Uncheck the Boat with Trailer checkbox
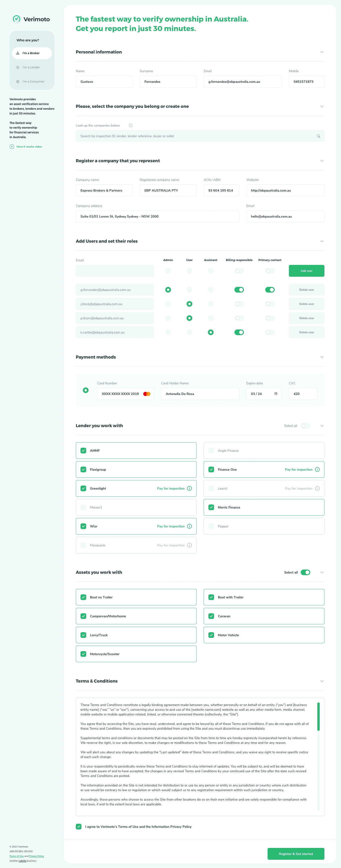This screenshot has width=341, height=868. 211,597
